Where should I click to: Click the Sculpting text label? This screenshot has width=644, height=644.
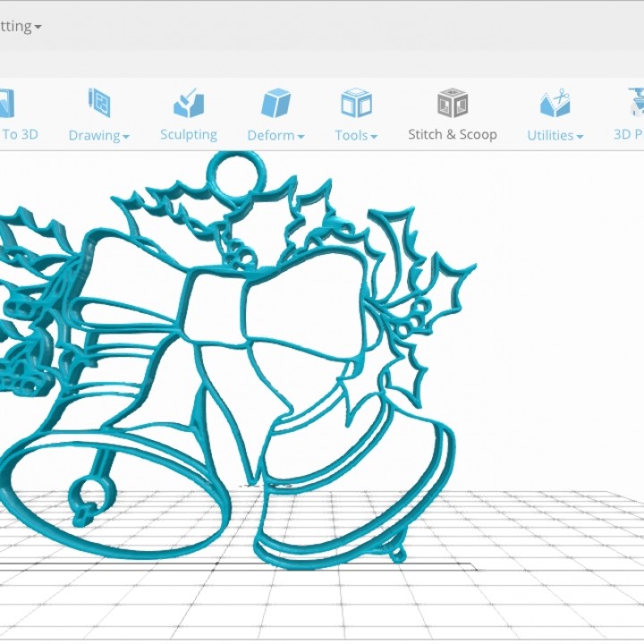pyautogui.click(x=188, y=134)
